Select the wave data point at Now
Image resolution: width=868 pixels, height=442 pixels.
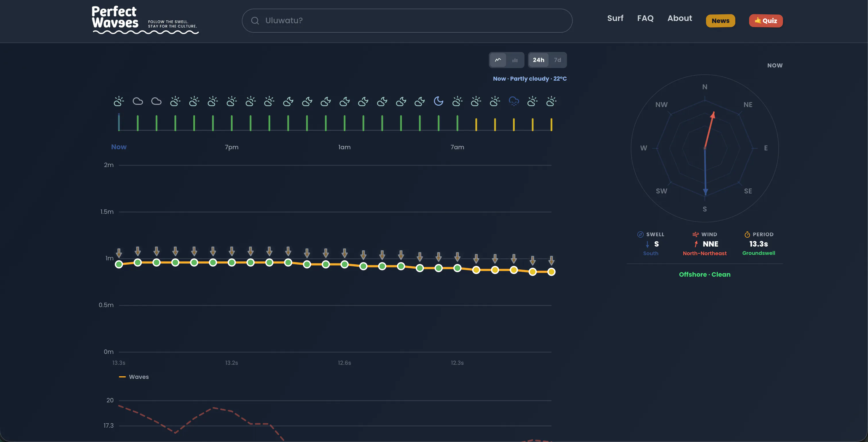119,264
